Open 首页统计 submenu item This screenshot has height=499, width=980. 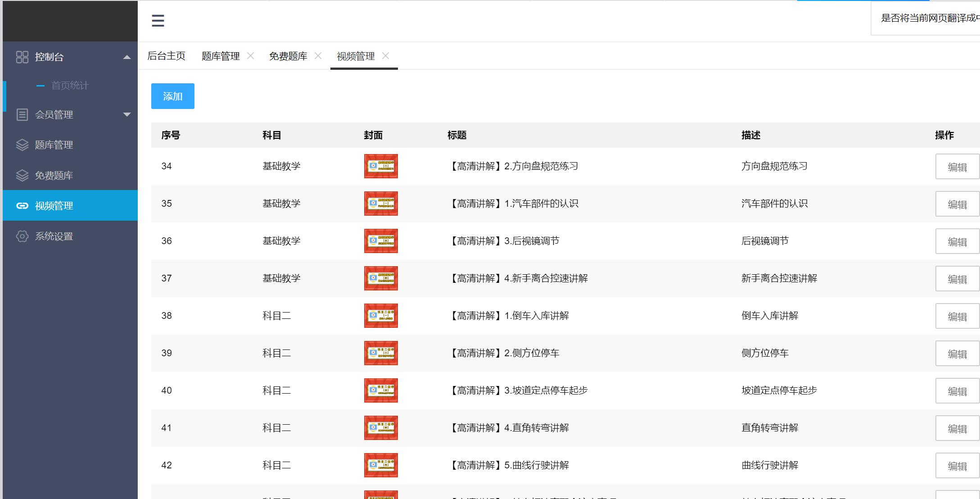click(70, 86)
